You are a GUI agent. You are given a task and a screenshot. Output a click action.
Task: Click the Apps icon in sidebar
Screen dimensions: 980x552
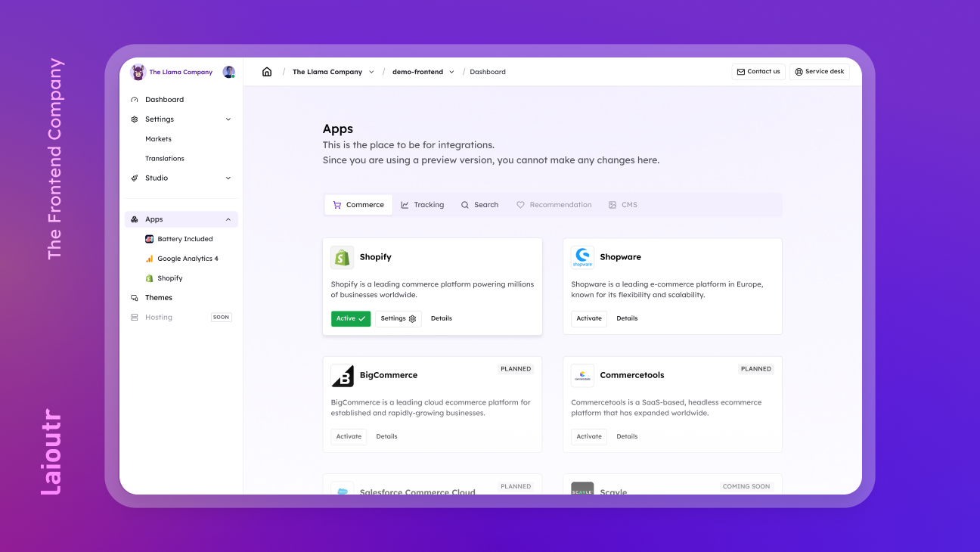pyautogui.click(x=135, y=219)
